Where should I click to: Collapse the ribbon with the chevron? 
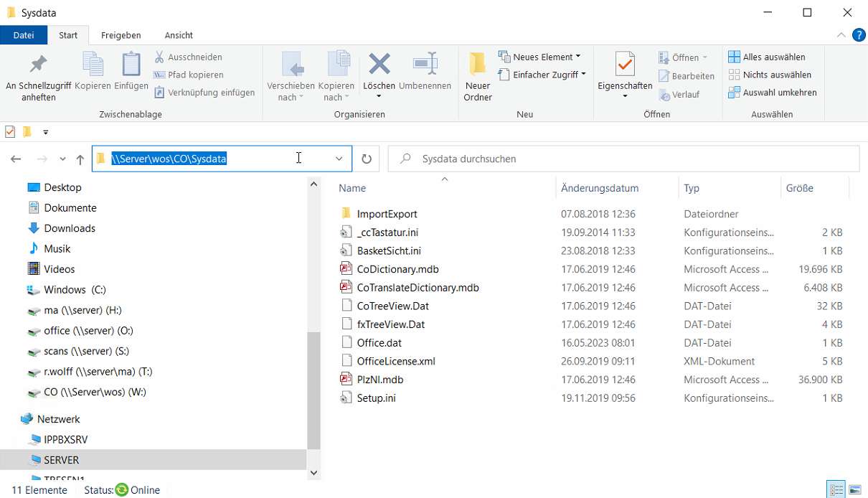(841, 35)
